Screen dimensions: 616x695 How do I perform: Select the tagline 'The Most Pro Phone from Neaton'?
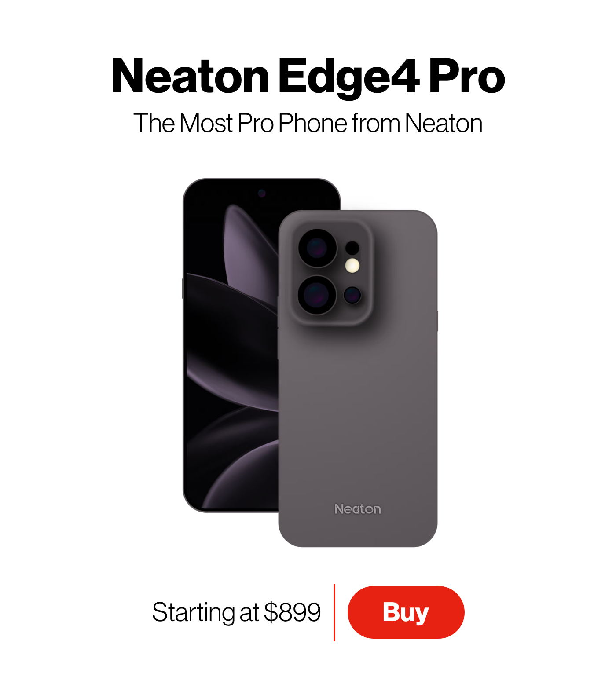(x=308, y=123)
